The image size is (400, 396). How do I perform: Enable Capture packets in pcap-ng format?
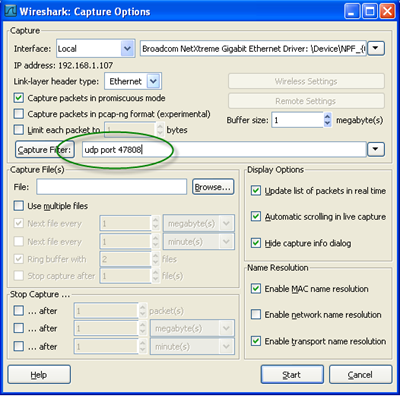(x=19, y=114)
